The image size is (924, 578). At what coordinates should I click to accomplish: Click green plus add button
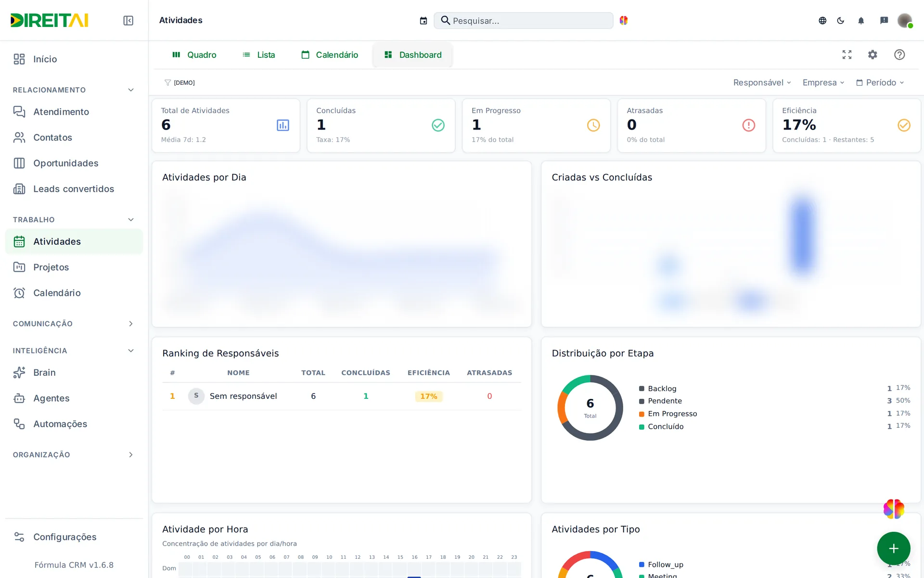point(894,548)
